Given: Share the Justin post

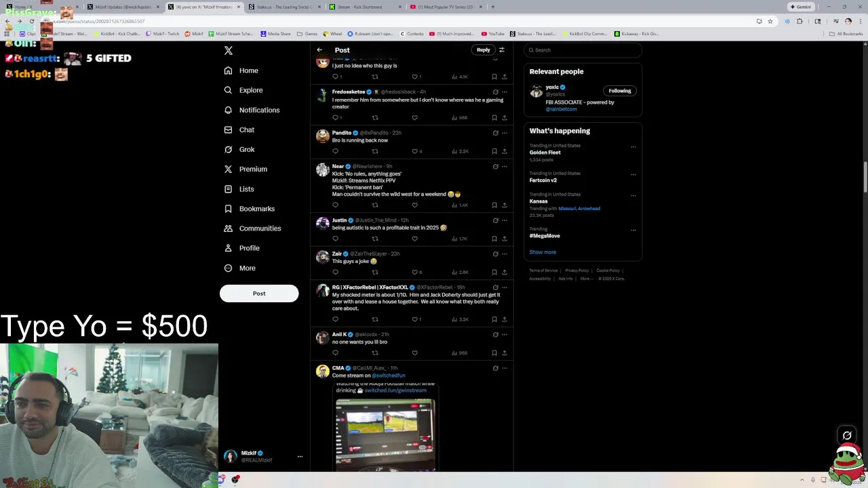Looking at the screenshot, I should click(504, 239).
